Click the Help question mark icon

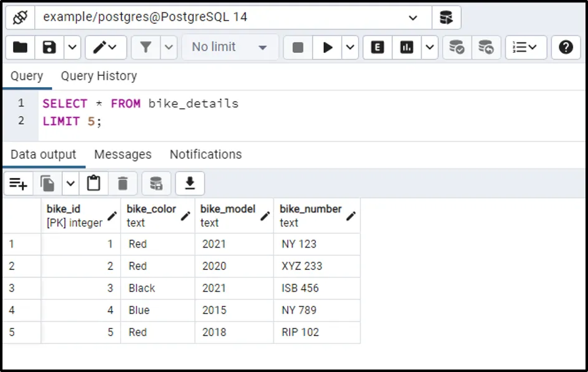566,47
